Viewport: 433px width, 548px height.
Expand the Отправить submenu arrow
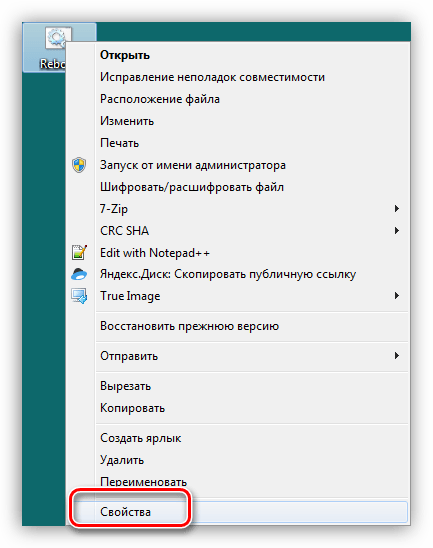397,356
